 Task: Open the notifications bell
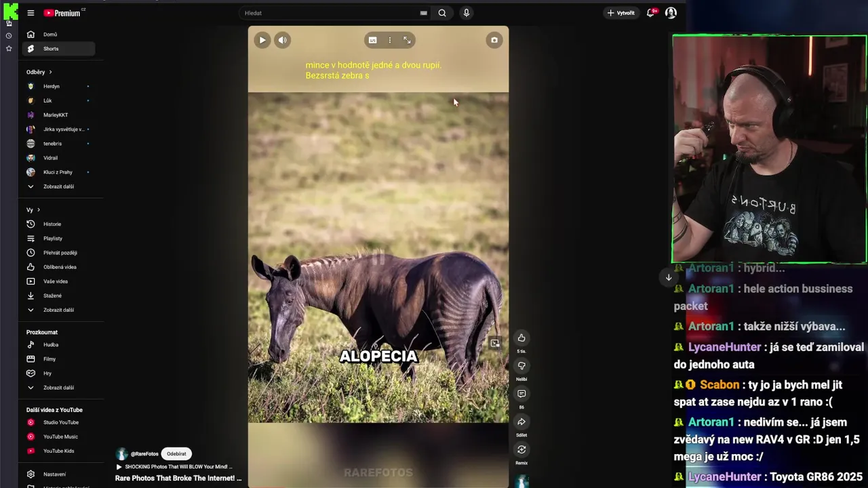pos(651,13)
